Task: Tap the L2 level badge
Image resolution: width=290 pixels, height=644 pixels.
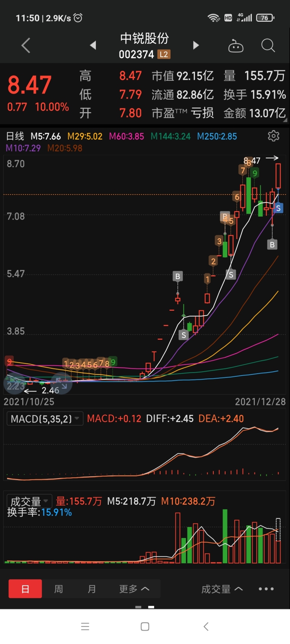Action: [164, 55]
